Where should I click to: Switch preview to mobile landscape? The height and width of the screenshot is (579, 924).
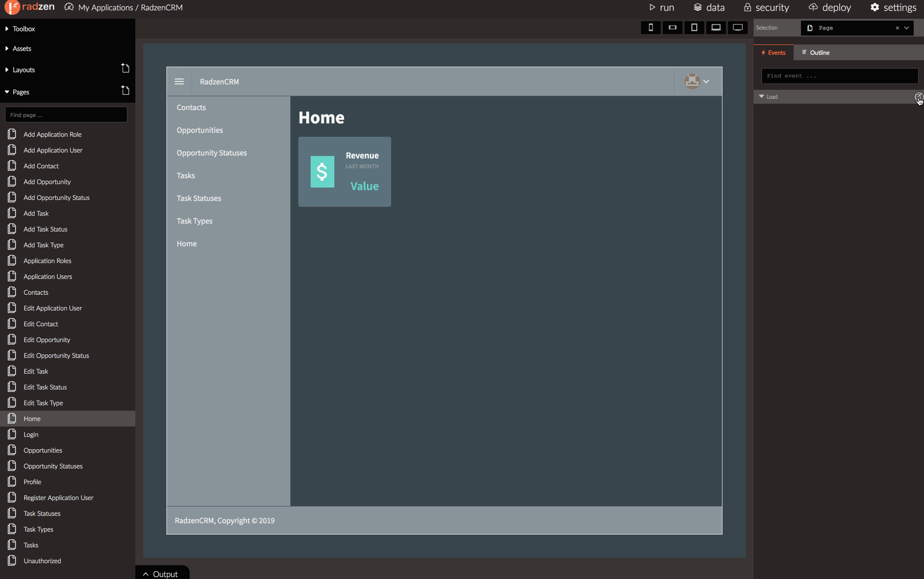point(673,28)
